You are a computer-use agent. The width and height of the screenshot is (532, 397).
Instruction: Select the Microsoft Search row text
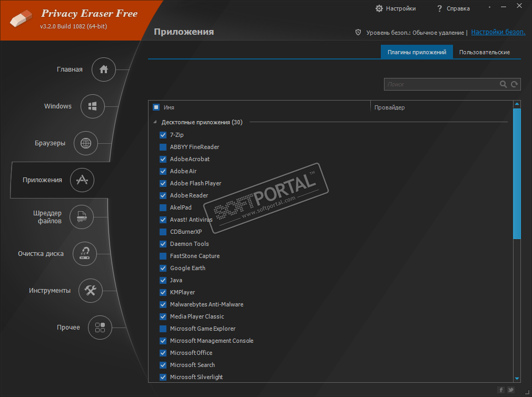click(x=192, y=365)
